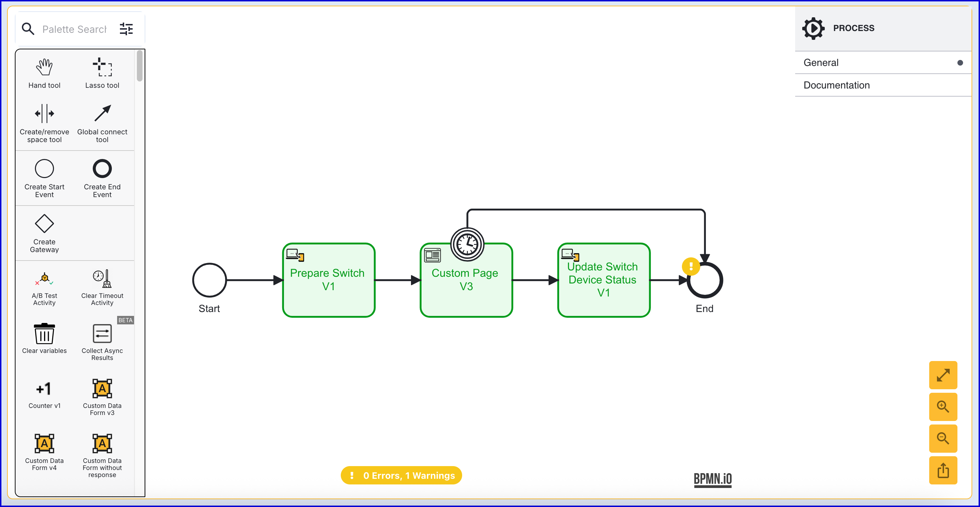
Task: Add Clear Timeout Activity from palette
Action: click(x=102, y=279)
